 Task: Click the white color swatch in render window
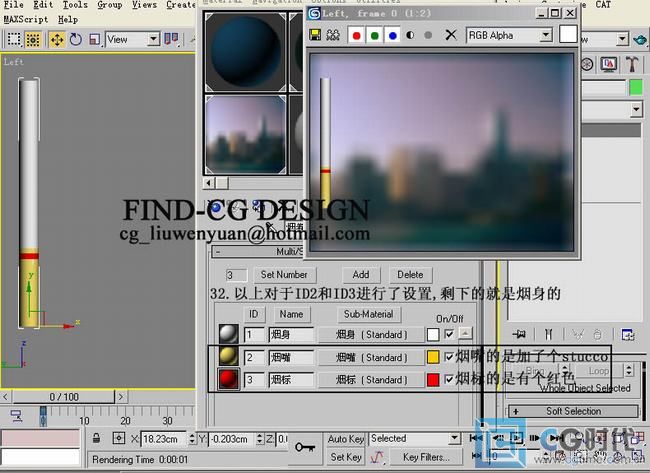(568, 34)
